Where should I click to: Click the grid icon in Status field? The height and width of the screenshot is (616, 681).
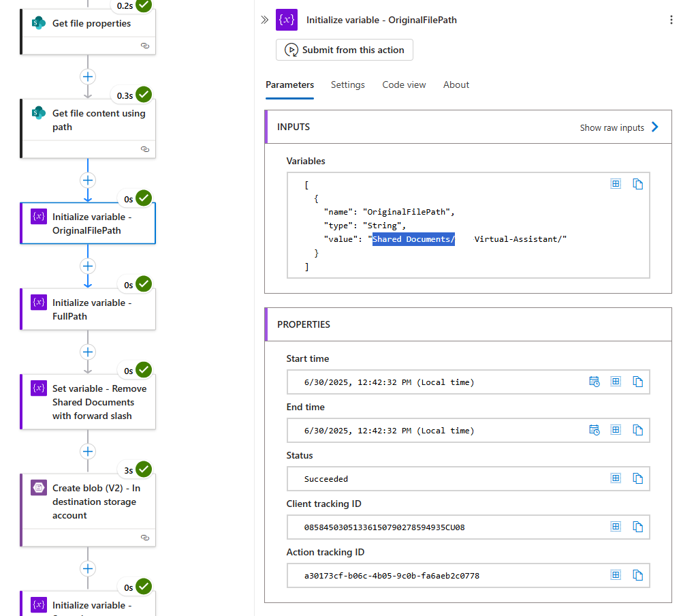tap(616, 478)
